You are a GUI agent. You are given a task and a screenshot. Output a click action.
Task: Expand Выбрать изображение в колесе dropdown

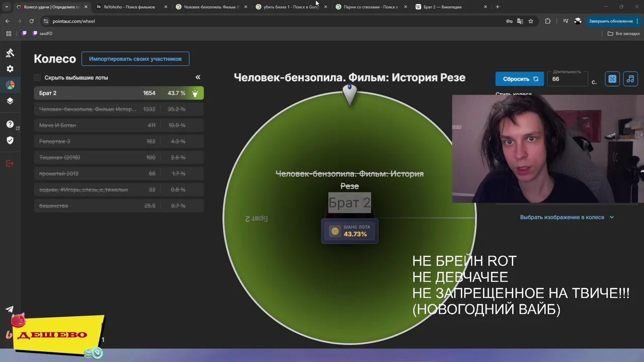tap(567, 217)
